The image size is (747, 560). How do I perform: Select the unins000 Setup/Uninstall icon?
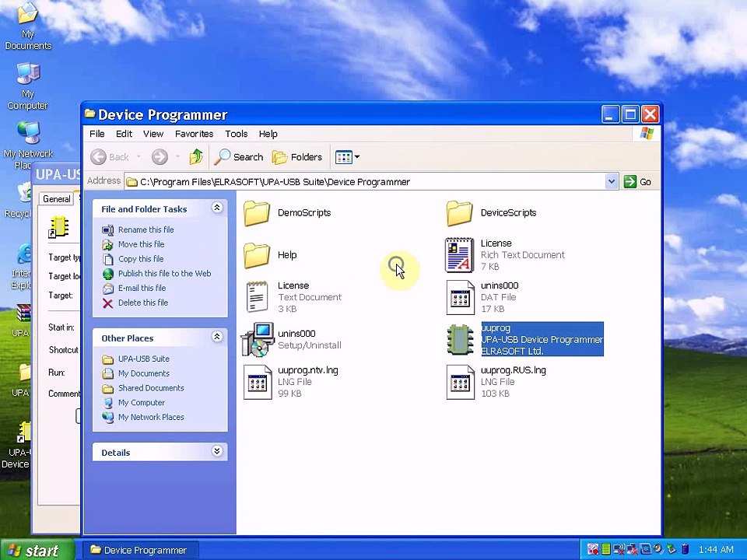point(257,340)
